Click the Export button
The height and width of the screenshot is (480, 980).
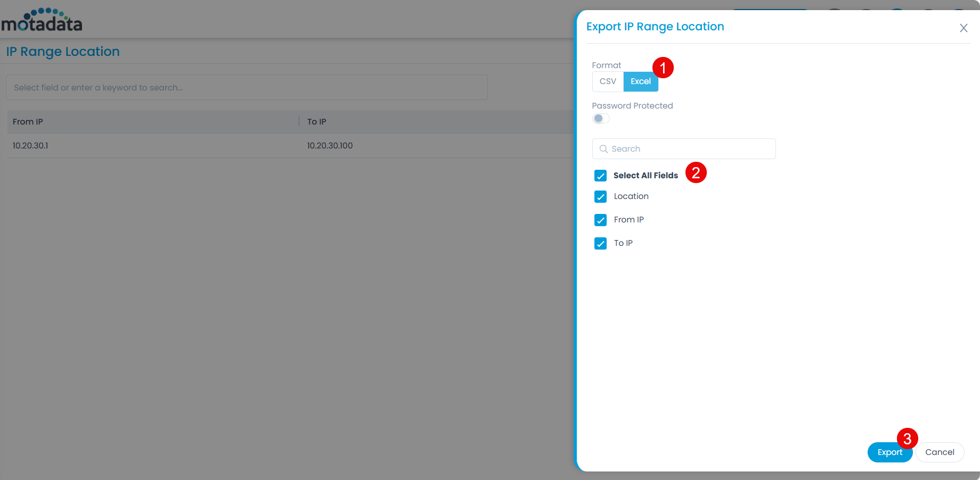[x=890, y=452]
